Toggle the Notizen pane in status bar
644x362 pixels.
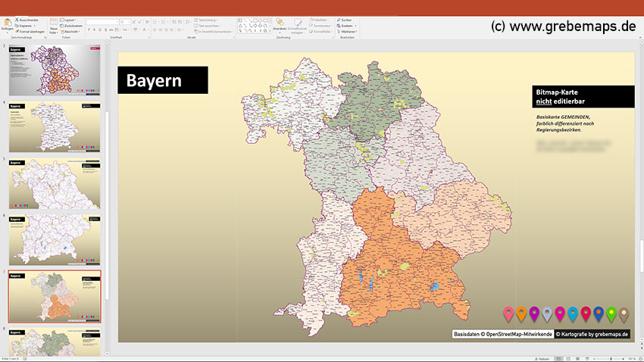pyautogui.click(x=542, y=359)
